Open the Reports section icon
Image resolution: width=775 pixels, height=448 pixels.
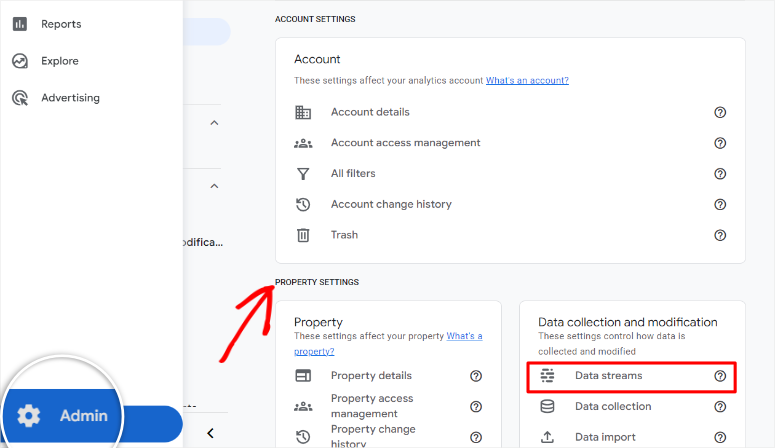point(20,24)
